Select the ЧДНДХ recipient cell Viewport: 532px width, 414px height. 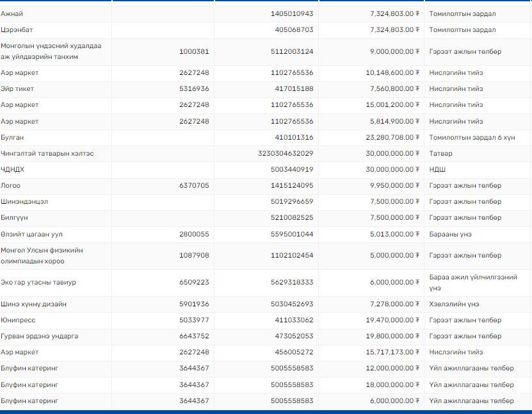point(14,169)
